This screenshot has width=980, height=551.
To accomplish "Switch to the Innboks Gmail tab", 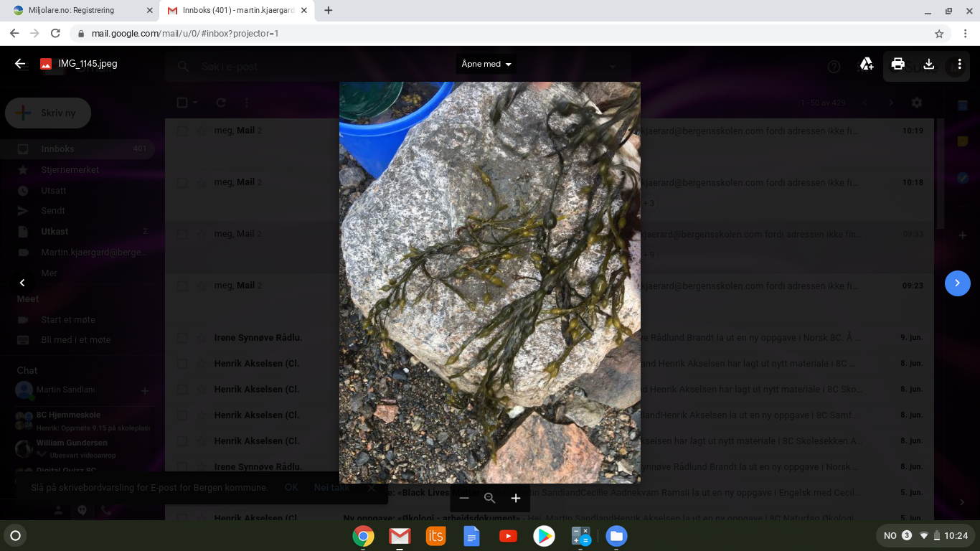I will point(237,11).
